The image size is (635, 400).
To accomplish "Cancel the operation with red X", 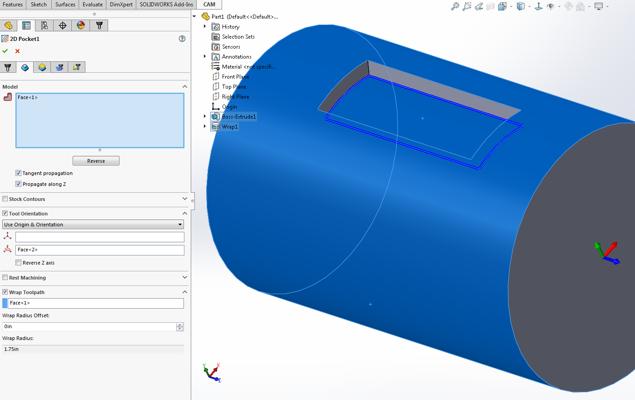I will point(17,51).
